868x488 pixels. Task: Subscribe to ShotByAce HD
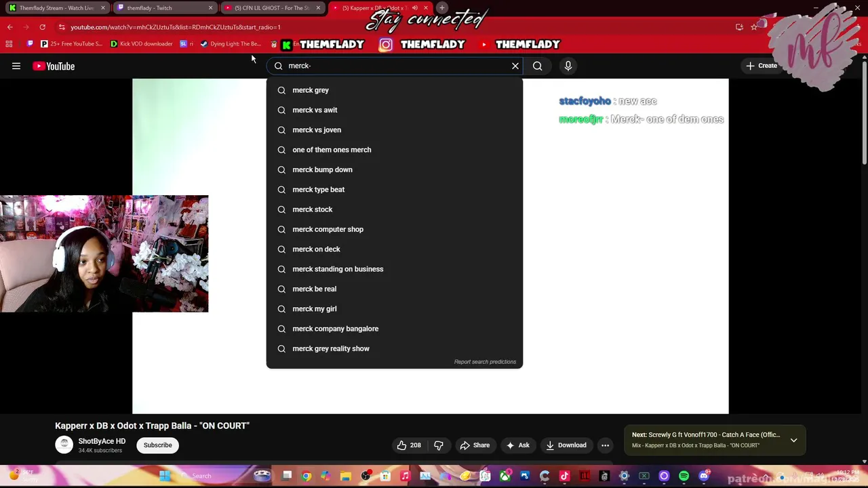click(x=157, y=445)
